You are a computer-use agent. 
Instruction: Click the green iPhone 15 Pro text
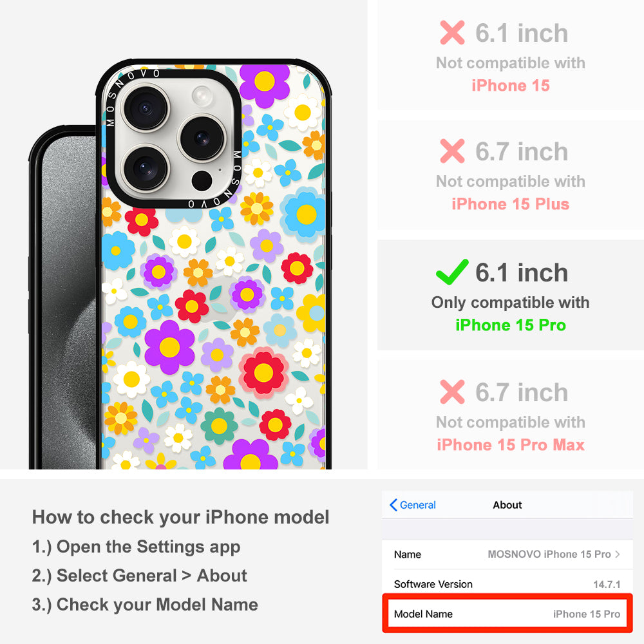click(511, 325)
